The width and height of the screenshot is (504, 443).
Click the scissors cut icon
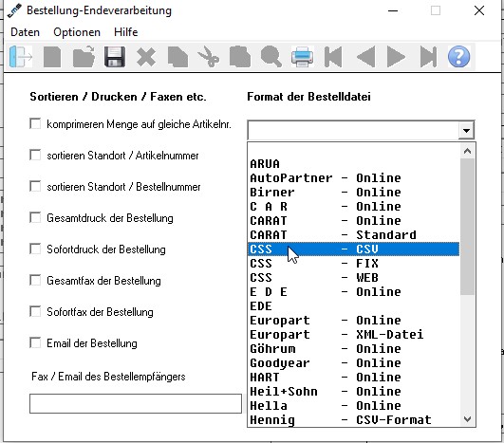point(209,57)
